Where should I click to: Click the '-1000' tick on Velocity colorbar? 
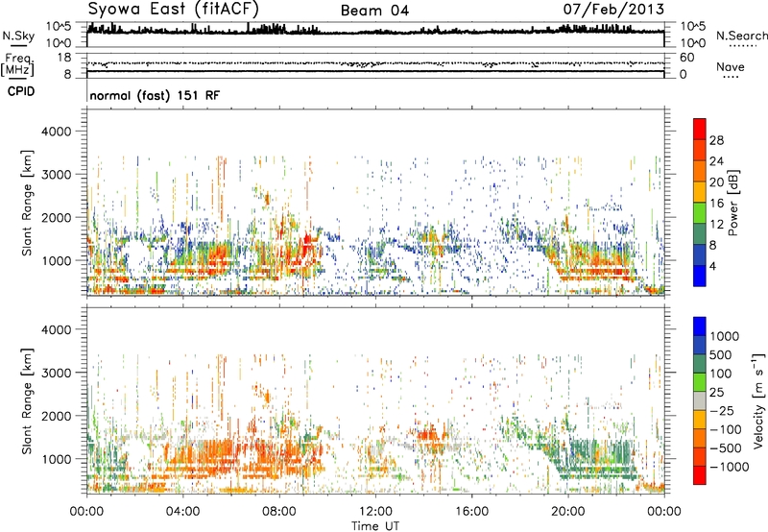click(x=729, y=467)
